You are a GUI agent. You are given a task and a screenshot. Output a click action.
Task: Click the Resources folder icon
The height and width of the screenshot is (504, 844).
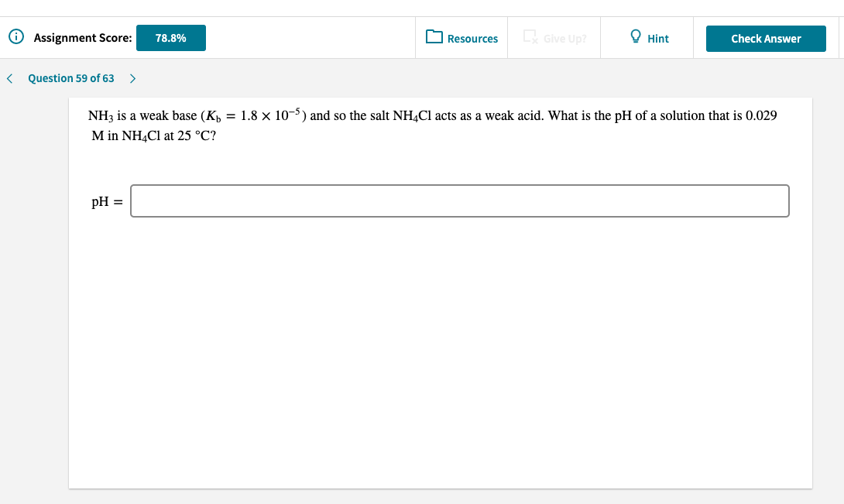pyautogui.click(x=434, y=36)
